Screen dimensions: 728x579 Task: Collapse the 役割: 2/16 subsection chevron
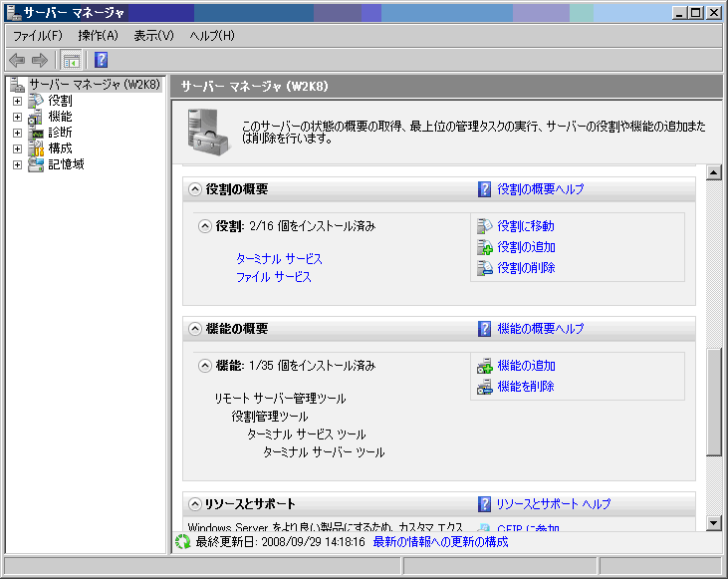pos(205,226)
